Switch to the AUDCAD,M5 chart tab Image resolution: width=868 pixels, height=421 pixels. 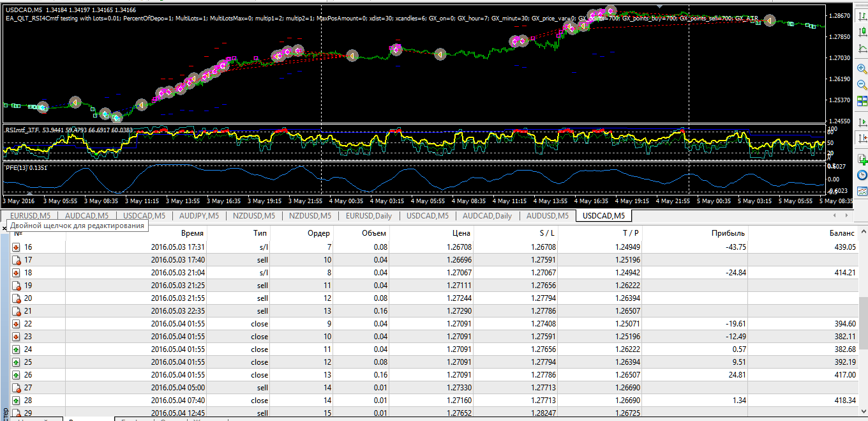click(x=87, y=216)
